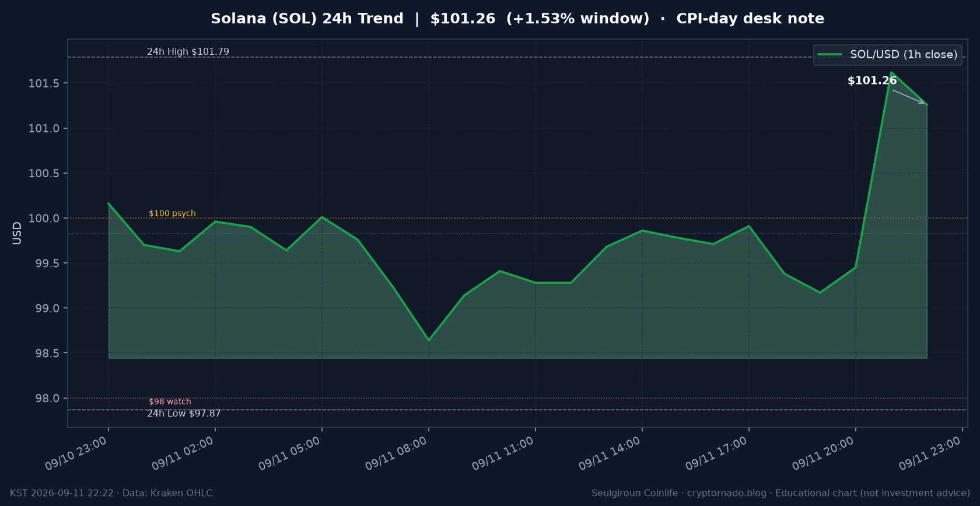Select the 98.5 y-axis tick value
The width and height of the screenshot is (980, 506).
pyautogui.click(x=48, y=353)
